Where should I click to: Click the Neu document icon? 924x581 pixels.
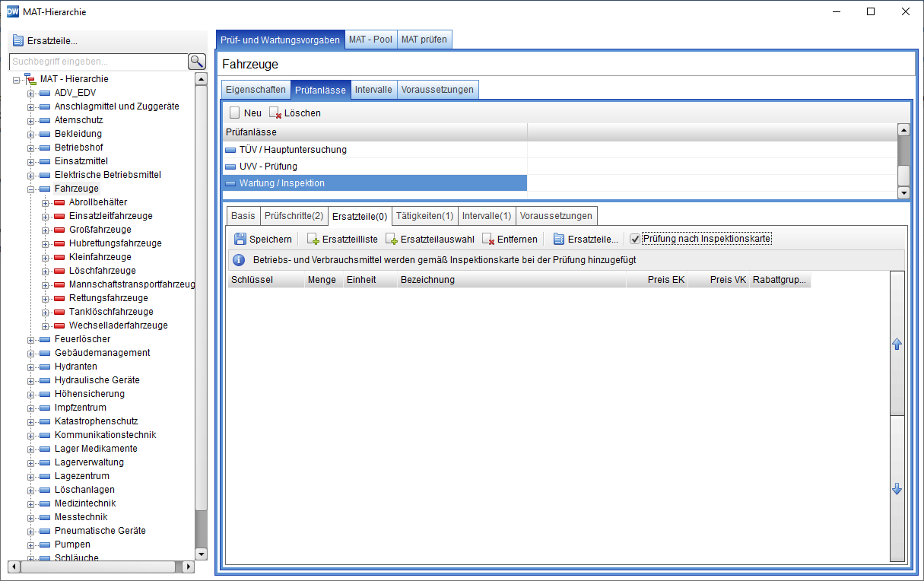235,113
